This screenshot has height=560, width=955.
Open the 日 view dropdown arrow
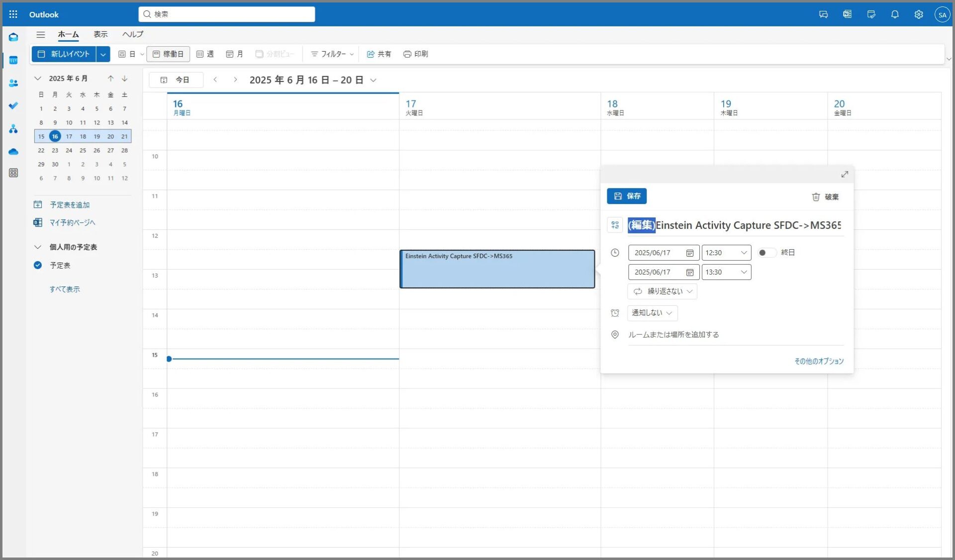[x=142, y=54]
